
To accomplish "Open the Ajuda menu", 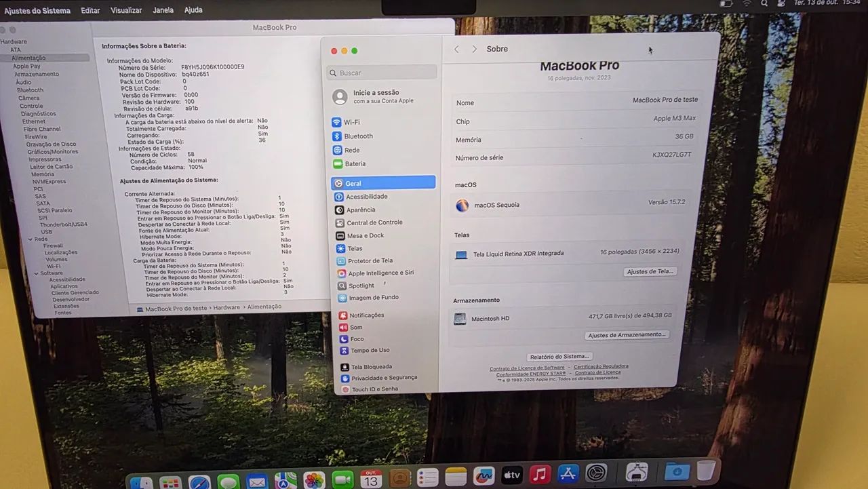I will click(x=193, y=10).
